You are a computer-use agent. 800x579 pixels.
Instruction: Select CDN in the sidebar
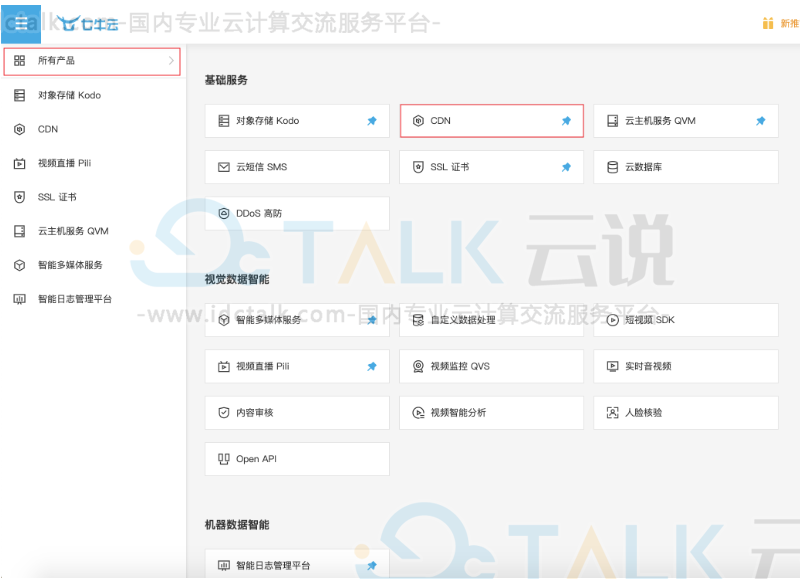click(92, 130)
